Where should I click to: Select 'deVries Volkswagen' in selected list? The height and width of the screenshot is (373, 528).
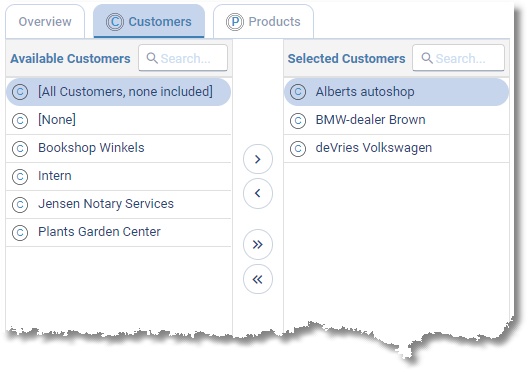click(396, 148)
